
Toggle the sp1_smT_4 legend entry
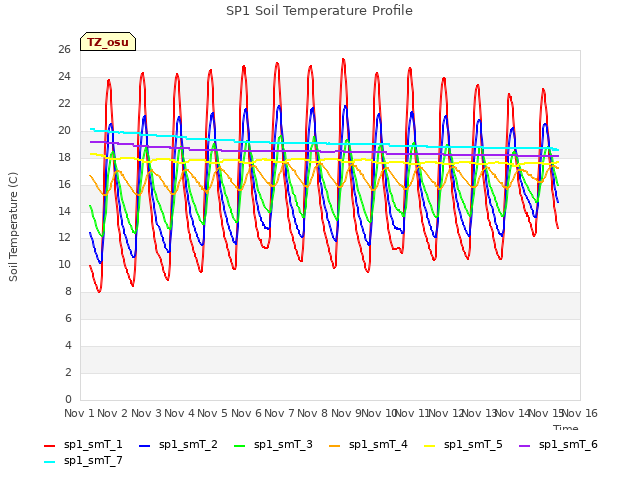point(368,444)
